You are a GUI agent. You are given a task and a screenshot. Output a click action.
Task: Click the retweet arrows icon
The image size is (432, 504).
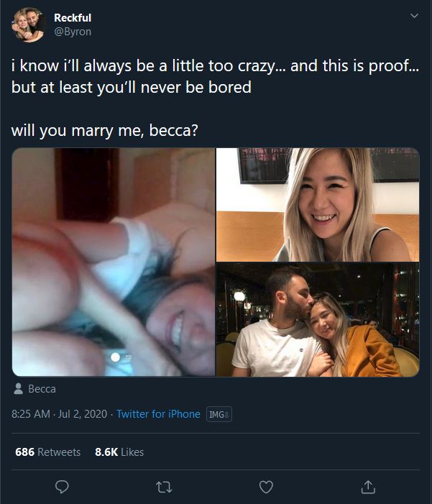[x=164, y=487]
